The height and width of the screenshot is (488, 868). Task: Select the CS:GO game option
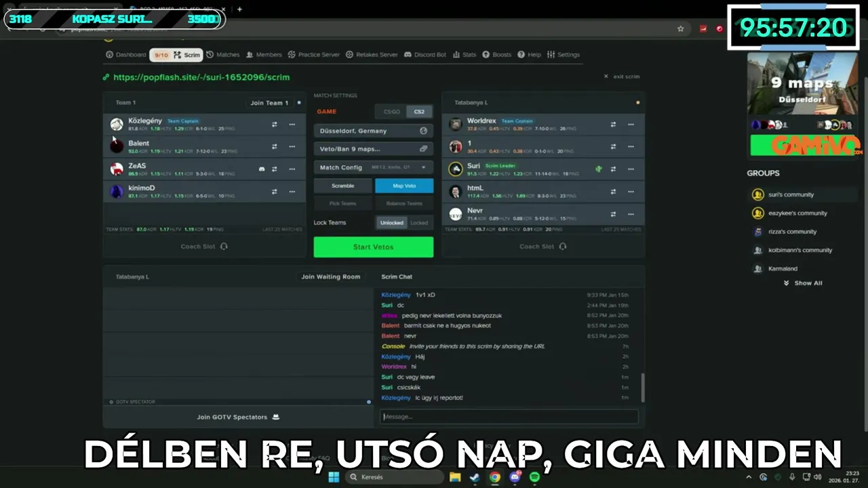point(391,112)
